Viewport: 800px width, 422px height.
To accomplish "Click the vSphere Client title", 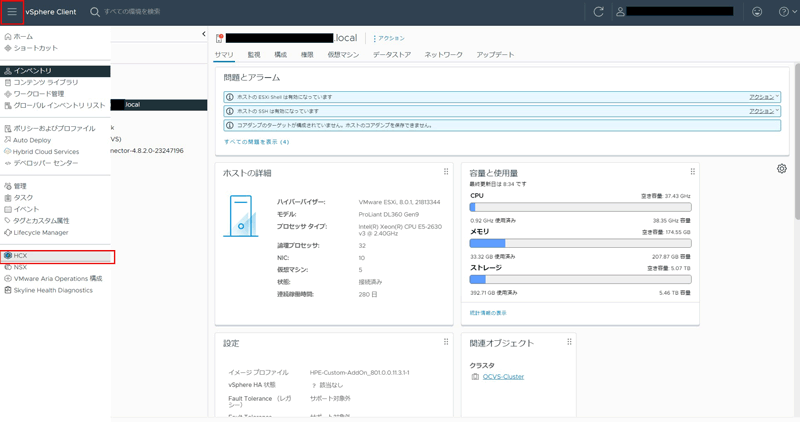I will point(51,12).
